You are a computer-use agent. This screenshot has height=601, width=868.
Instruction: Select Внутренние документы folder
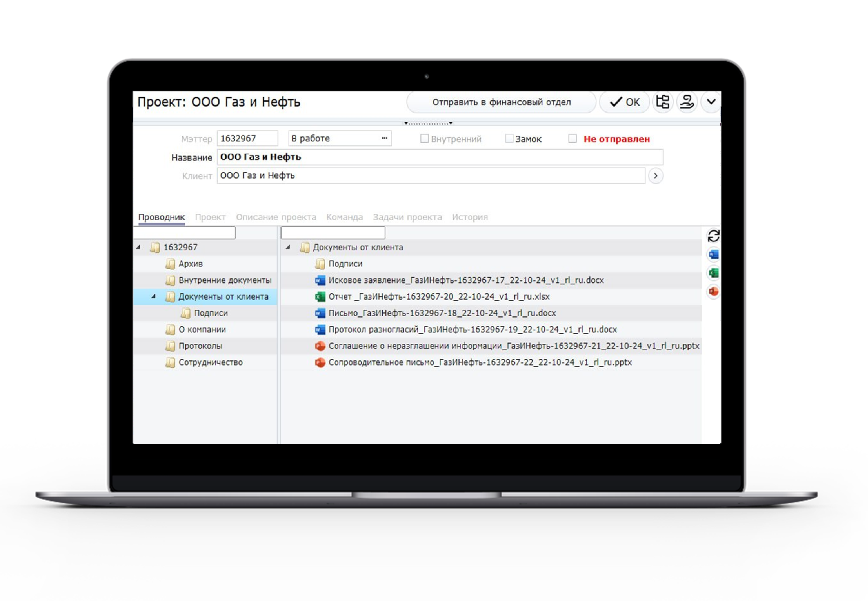[x=225, y=280]
